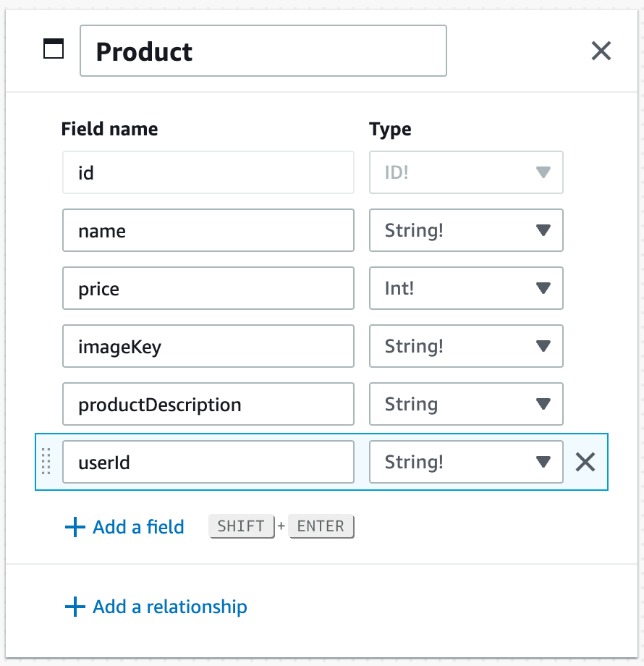
Task: Select the imageKey field name input
Action: point(208,346)
